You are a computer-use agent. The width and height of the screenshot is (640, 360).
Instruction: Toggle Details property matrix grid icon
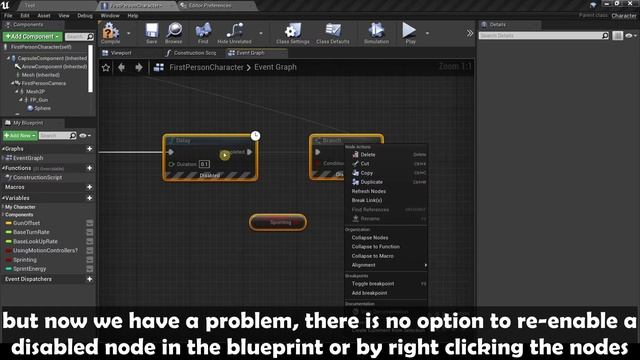tap(617, 36)
